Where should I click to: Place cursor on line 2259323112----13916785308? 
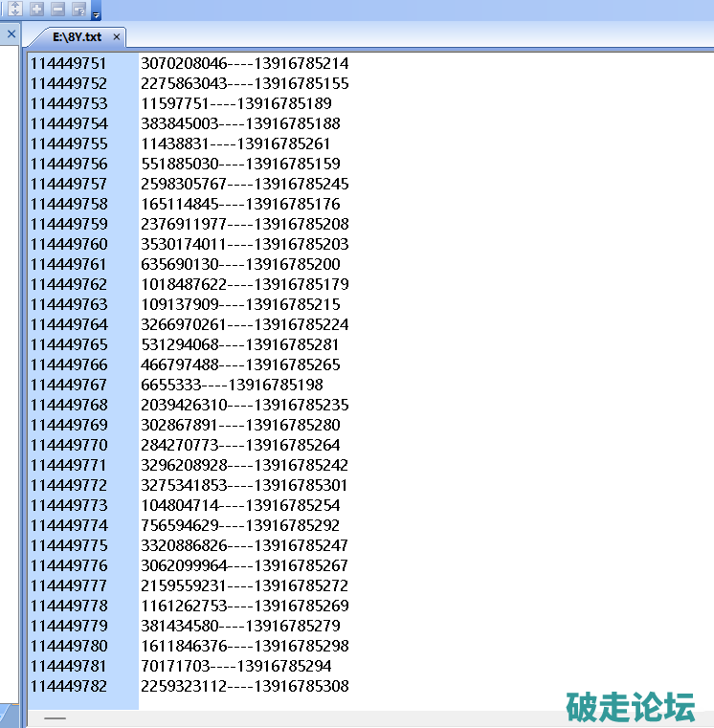[x=244, y=686]
